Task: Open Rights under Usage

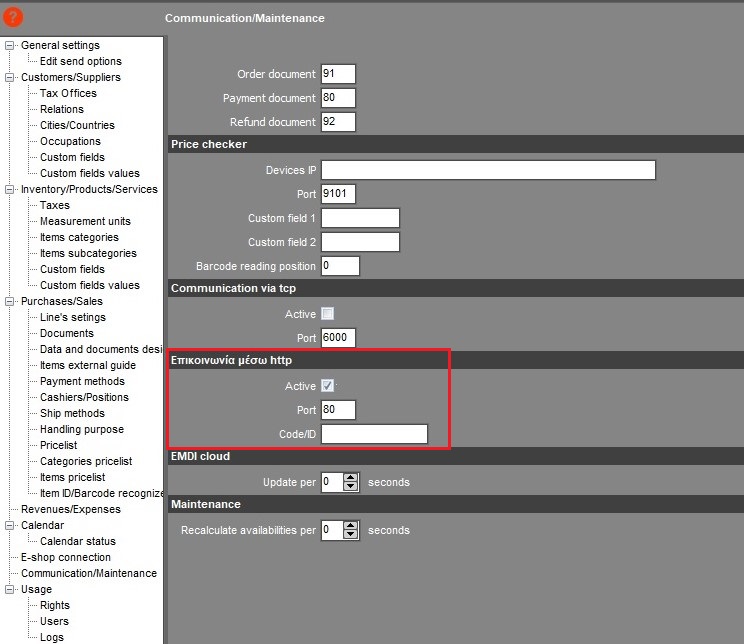Action: (x=55, y=606)
